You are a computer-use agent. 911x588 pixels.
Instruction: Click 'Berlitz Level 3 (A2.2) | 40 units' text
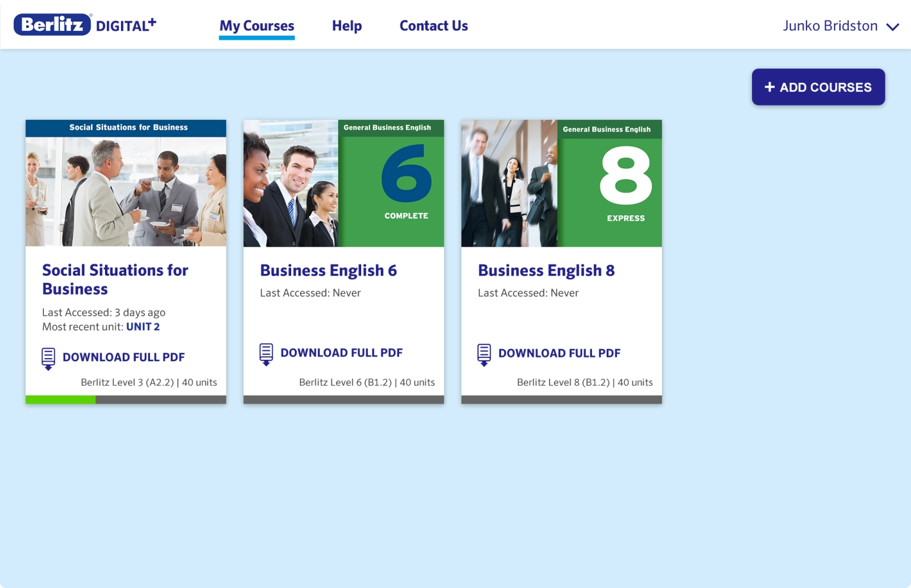coord(149,382)
